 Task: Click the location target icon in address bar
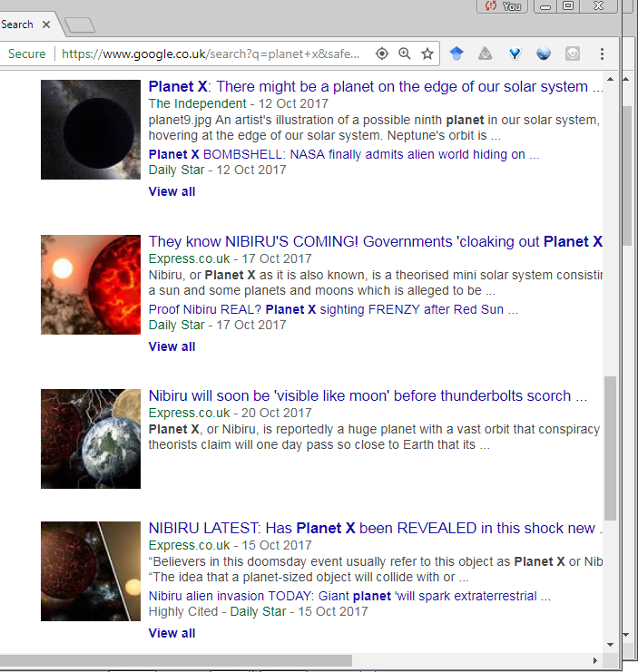(x=382, y=54)
